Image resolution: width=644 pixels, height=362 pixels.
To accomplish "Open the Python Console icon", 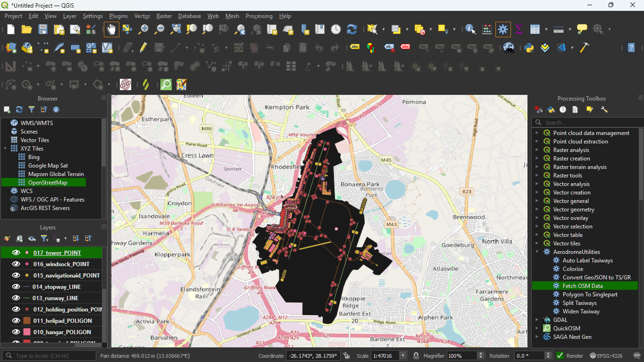I will tap(529, 48).
